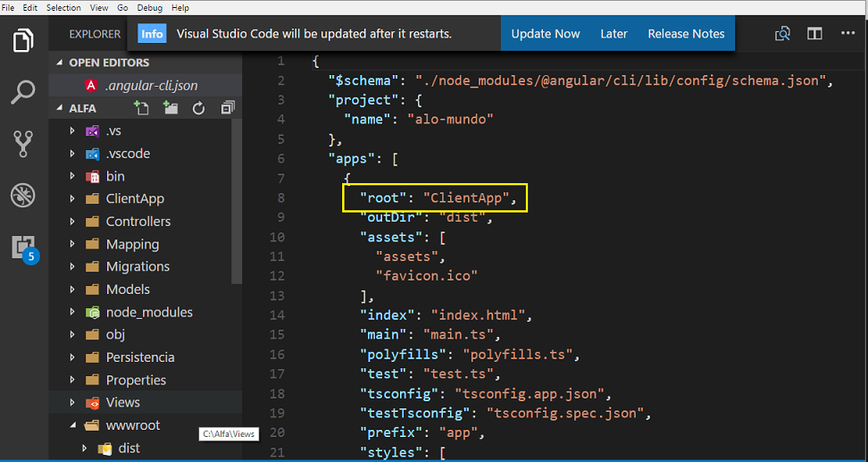868x462 pixels.
Task: Click the Later button
Action: pos(613,34)
